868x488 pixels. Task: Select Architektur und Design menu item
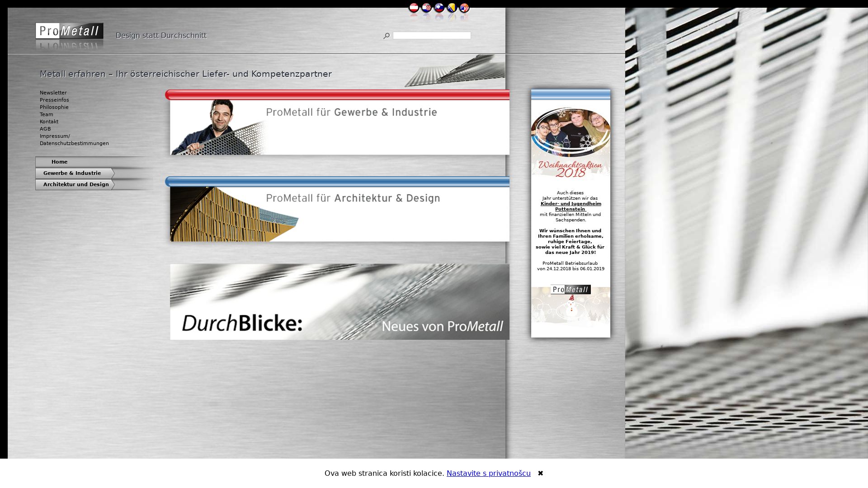76,184
